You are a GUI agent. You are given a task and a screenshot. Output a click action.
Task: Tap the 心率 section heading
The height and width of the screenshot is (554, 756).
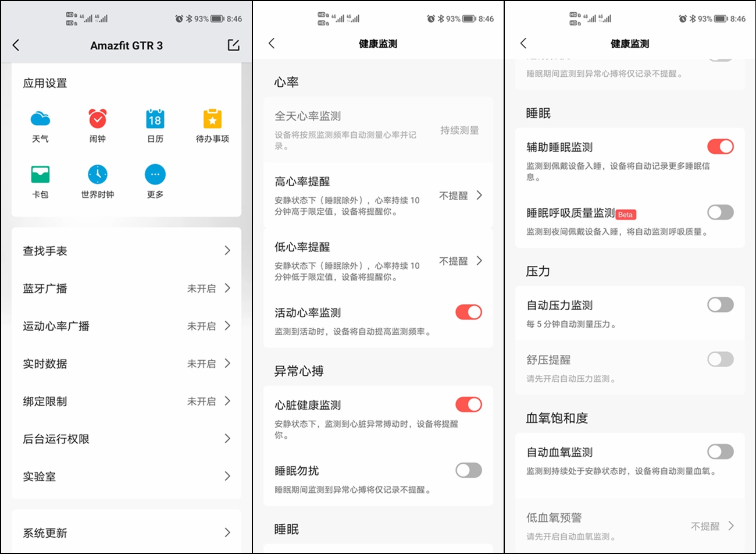287,82
